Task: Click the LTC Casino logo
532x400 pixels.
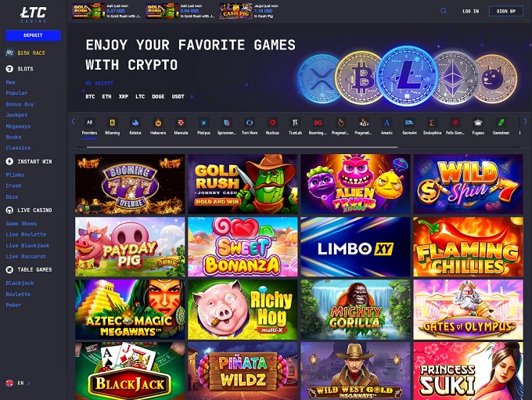Action: tap(33, 15)
